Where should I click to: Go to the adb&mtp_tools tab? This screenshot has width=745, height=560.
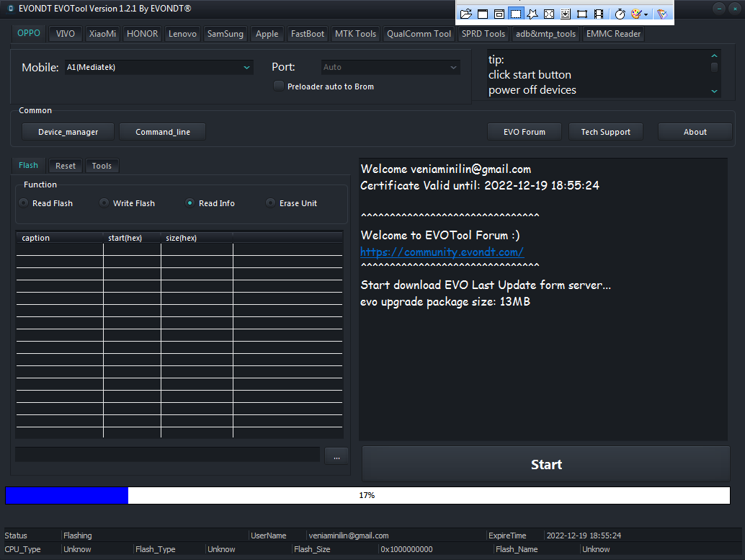[x=545, y=34]
